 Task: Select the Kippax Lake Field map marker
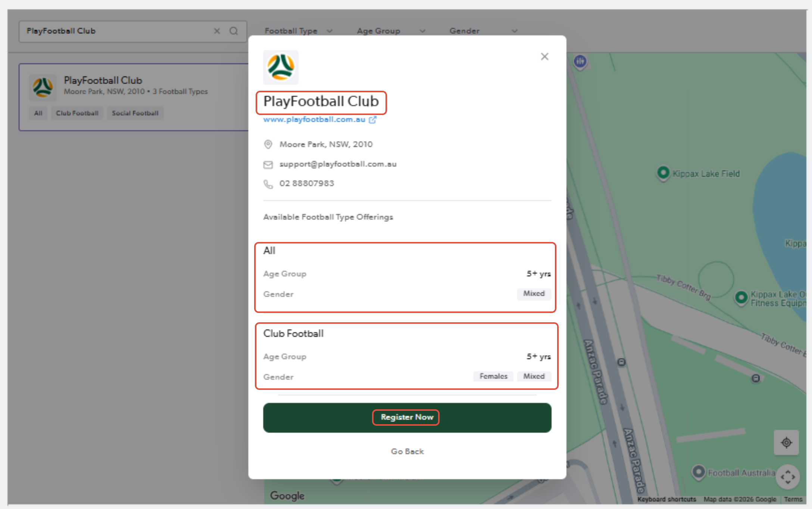(x=663, y=173)
